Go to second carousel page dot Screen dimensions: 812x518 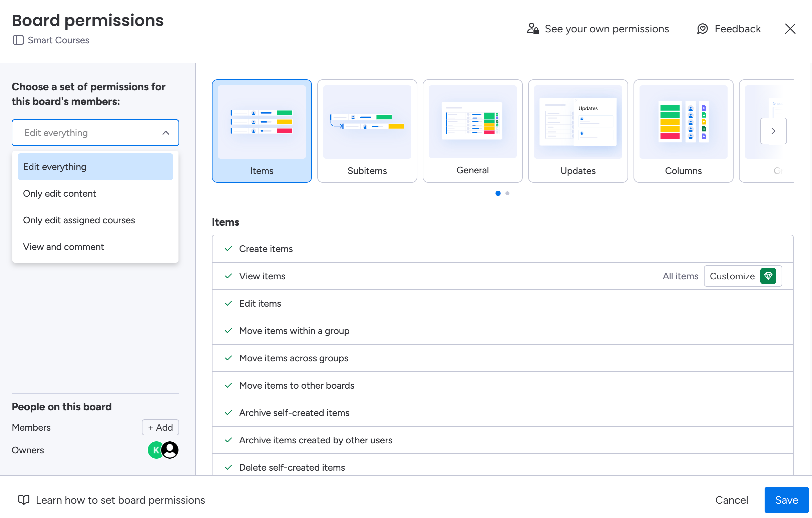pyautogui.click(x=507, y=193)
